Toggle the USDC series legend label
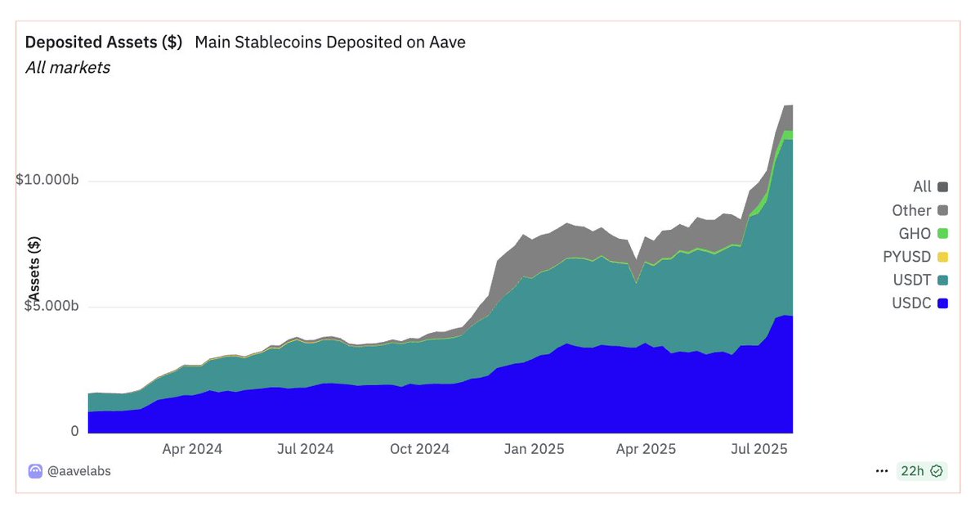Image resolution: width=980 pixels, height=512 pixels. click(911, 303)
